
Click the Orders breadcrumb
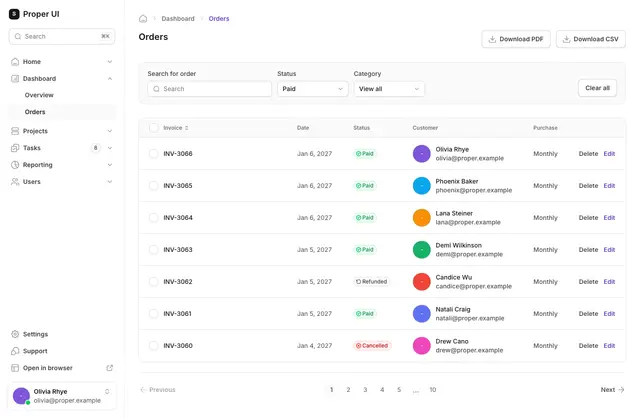[x=219, y=18]
